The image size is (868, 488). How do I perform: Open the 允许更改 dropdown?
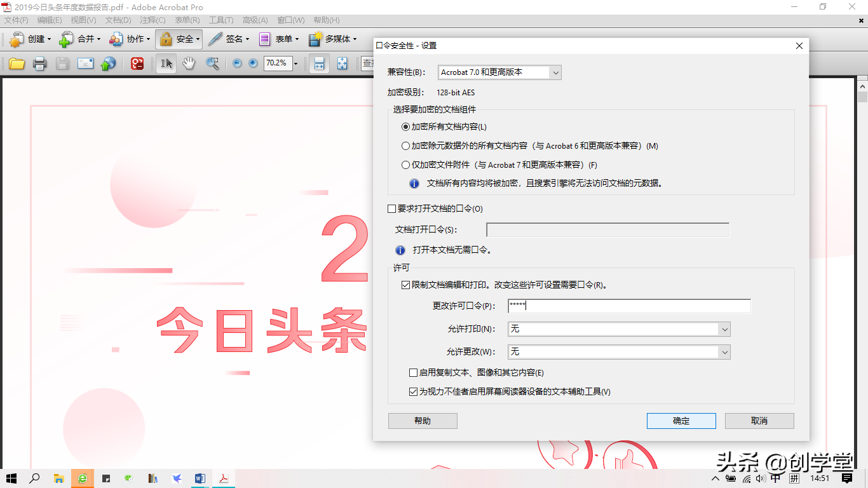(619, 352)
